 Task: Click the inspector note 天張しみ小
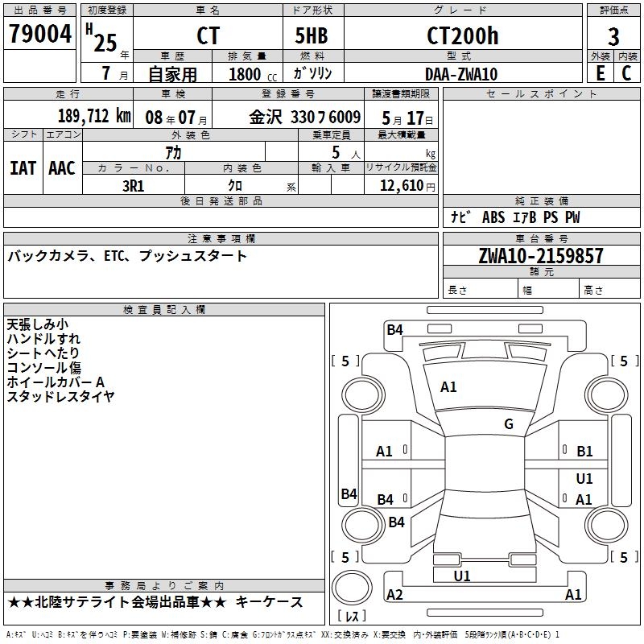37,324
